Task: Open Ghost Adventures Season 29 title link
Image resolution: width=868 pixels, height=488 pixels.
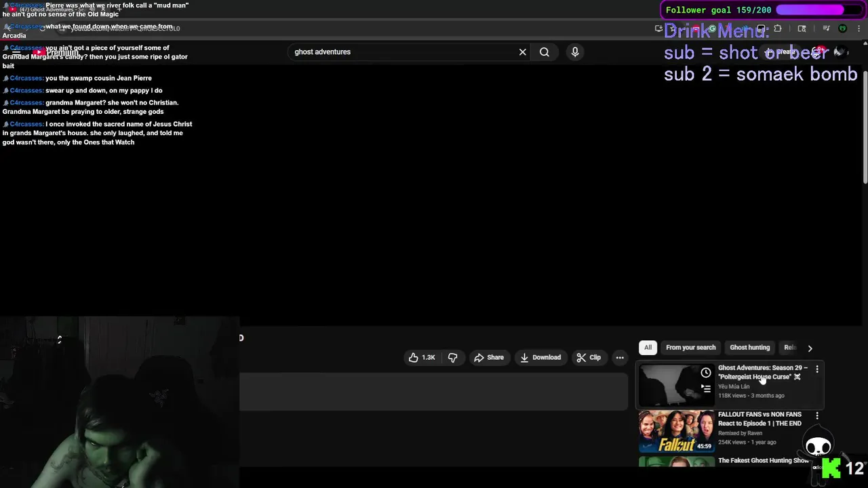Action: (x=762, y=372)
